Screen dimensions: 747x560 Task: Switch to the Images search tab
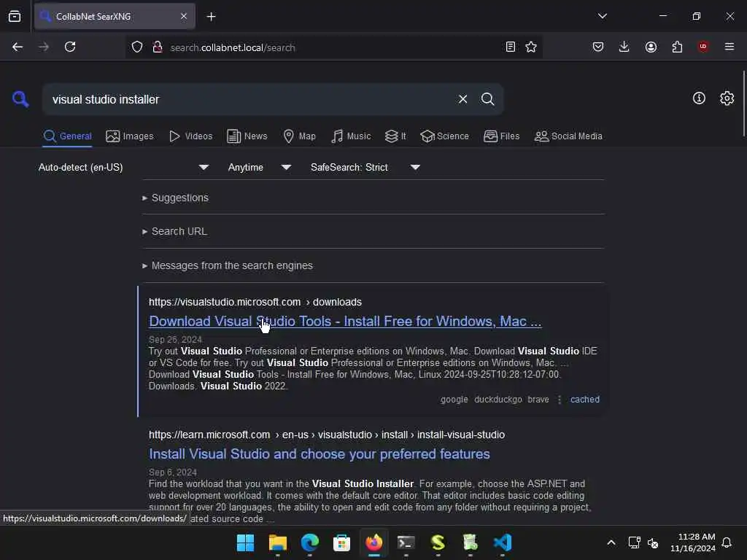pos(130,136)
